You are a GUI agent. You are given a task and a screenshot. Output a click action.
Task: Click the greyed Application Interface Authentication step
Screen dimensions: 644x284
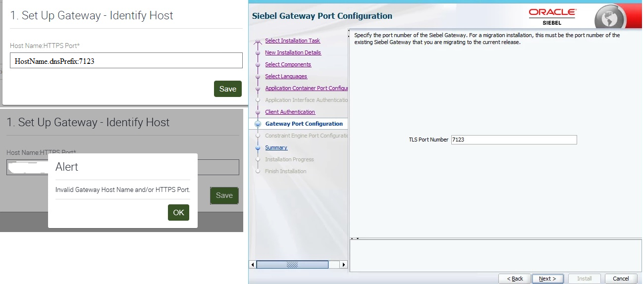coord(306,100)
